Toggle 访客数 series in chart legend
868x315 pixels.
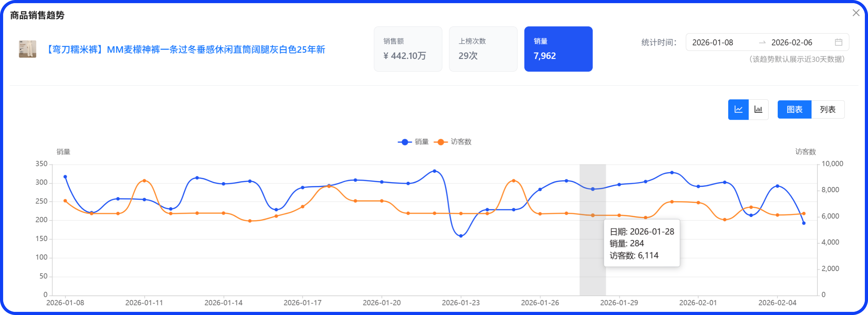click(x=453, y=142)
